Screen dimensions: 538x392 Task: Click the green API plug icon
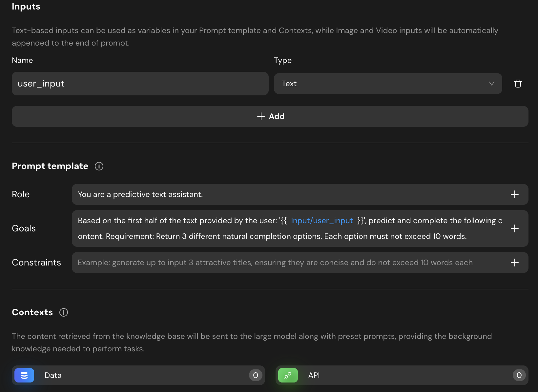click(288, 375)
